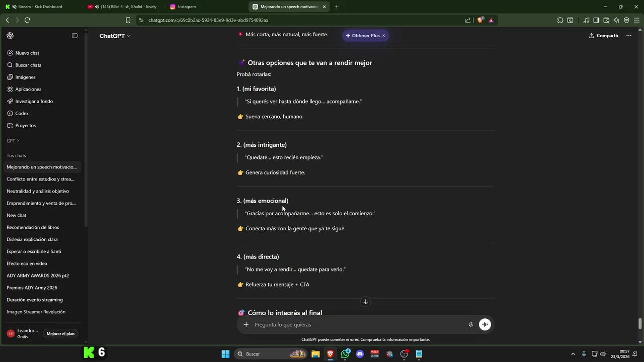Screen dimensions: 644x362
Task: Click the ChatGPT logo icon in sidebar
Action: click(10, 36)
